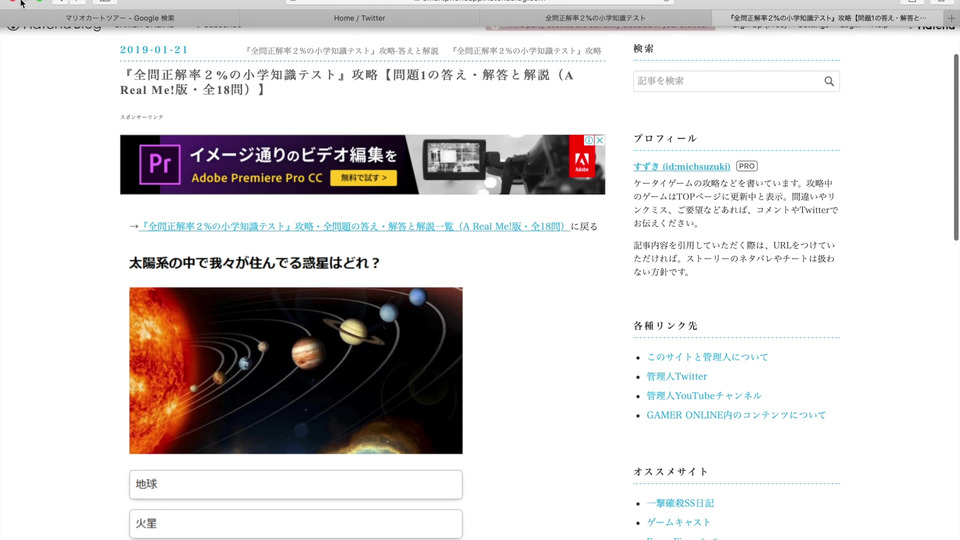This screenshot has height=540, width=960.
Task: Click the page vertical scrollbar thumb
Action: pyautogui.click(x=956, y=147)
